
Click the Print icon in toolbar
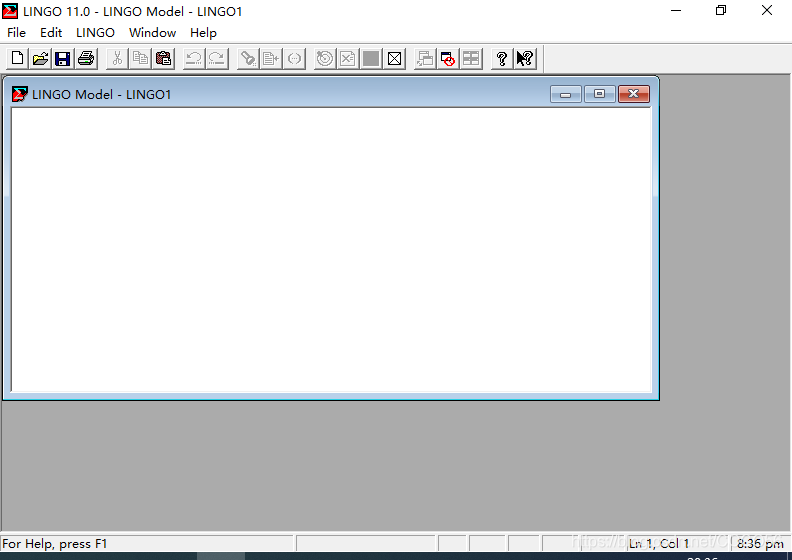click(86, 59)
